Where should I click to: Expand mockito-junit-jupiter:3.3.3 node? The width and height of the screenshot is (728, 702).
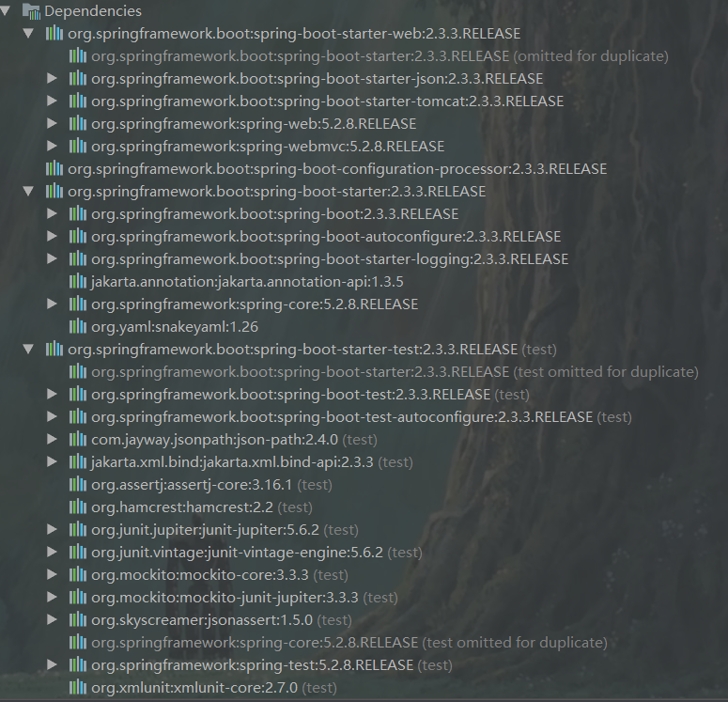click(x=52, y=597)
